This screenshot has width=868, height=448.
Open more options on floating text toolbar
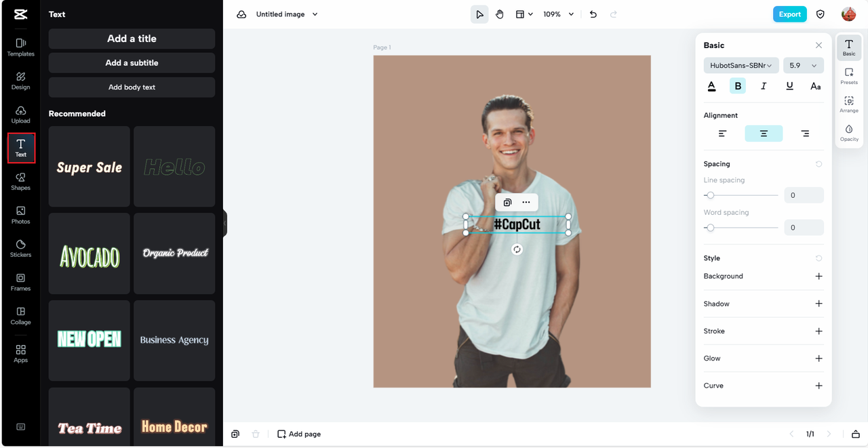(x=526, y=202)
